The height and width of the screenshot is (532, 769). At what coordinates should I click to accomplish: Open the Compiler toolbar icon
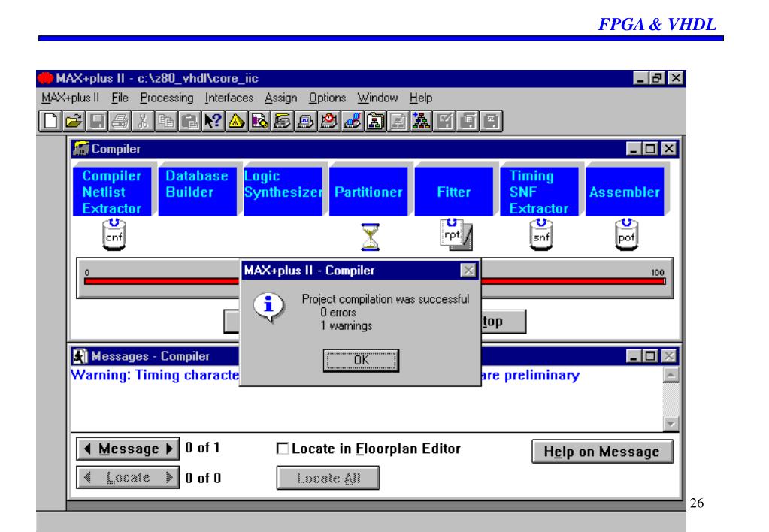coord(283,121)
